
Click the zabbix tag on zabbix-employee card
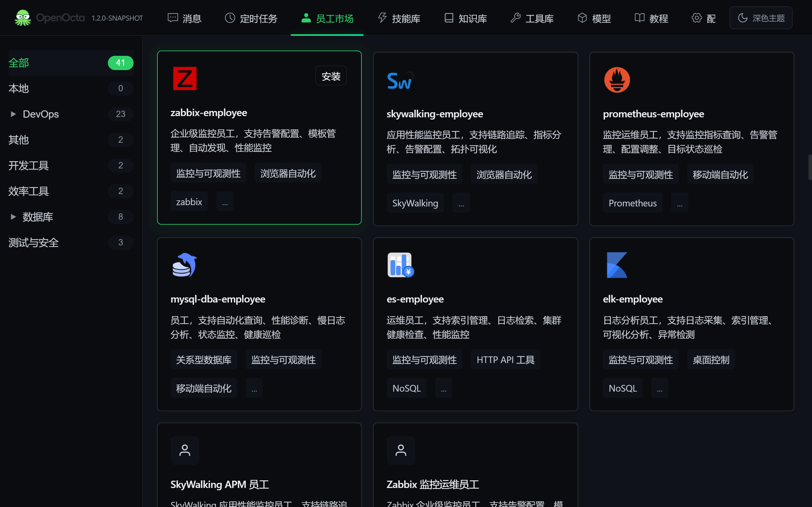(189, 201)
